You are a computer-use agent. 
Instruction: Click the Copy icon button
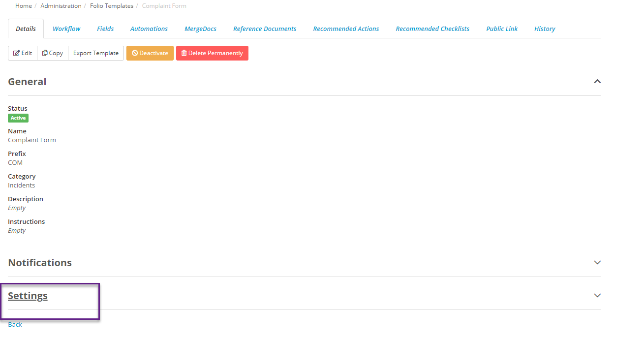click(x=53, y=53)
